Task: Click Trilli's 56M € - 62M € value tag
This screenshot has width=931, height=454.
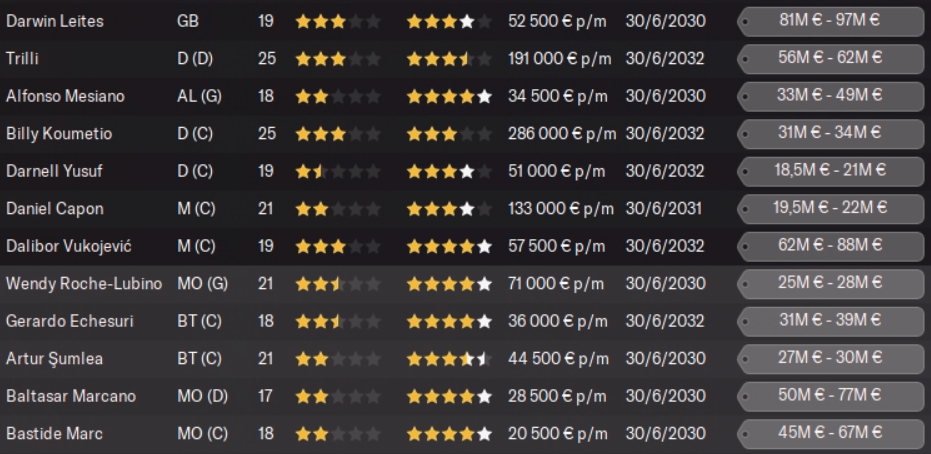Action: tap(830, 58)
